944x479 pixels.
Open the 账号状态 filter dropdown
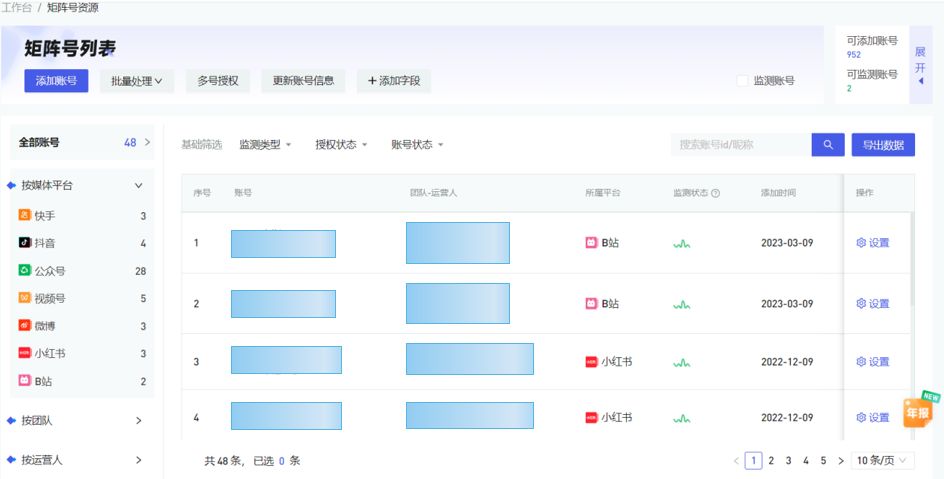[x=417, y=145]
